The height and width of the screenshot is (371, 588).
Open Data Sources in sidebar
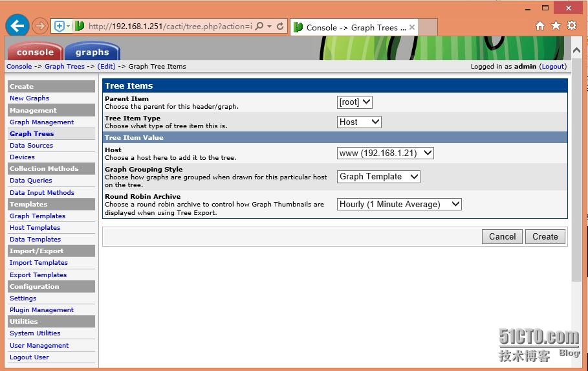point(31,145)
